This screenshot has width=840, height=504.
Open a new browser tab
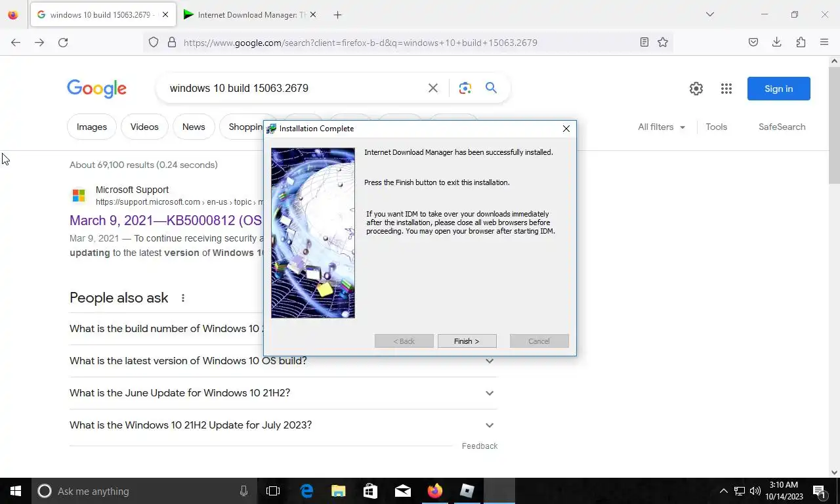pyautogui.click(x=337, y=14)
